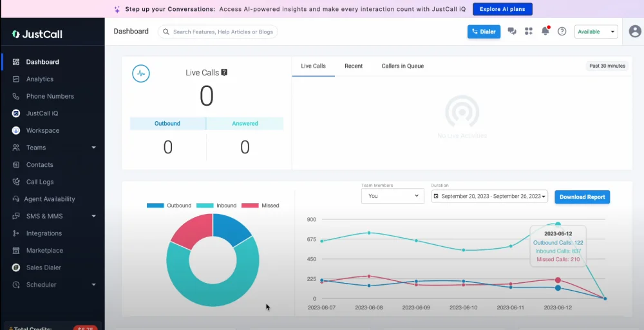Click the help question mark icon
The height and width of the screenshot is (330, 644).
coord(562,31)
